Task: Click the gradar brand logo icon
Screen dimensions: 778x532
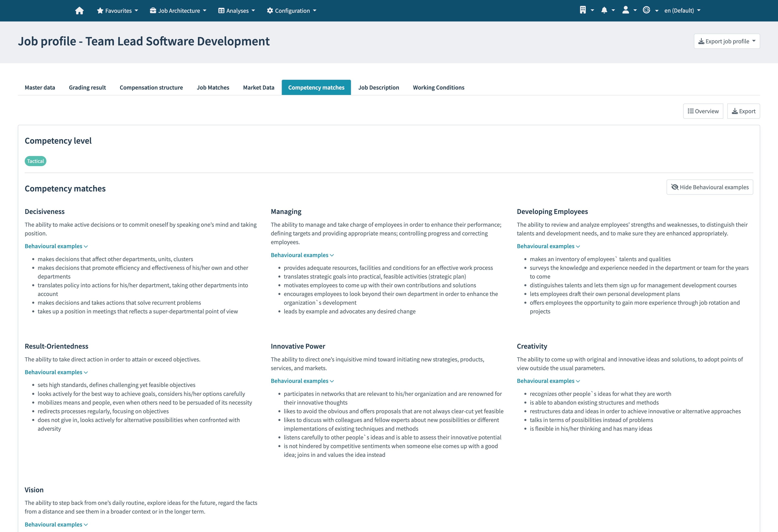Action: click(x=648, y=10)
